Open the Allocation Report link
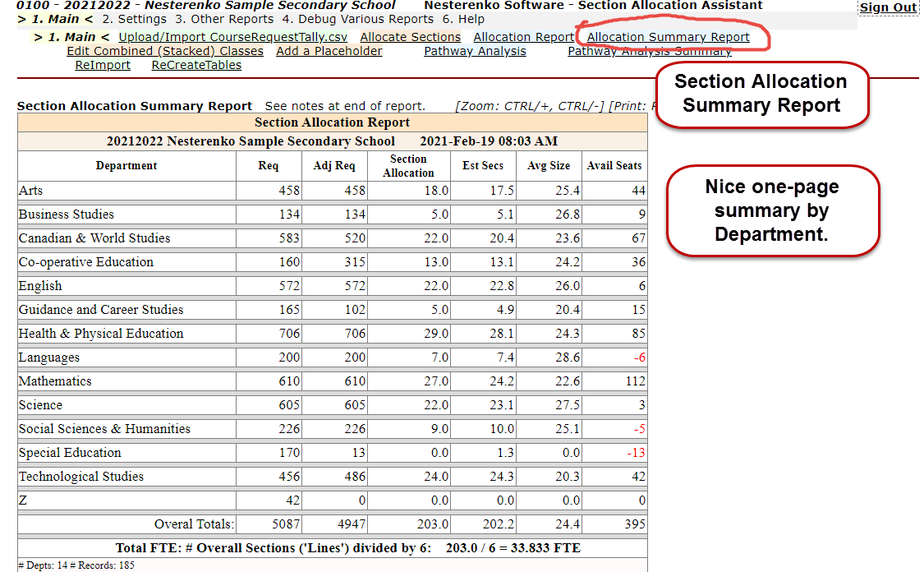Viewport: 924px width, 572px height. pyautogui.click(x=523, y=37)
